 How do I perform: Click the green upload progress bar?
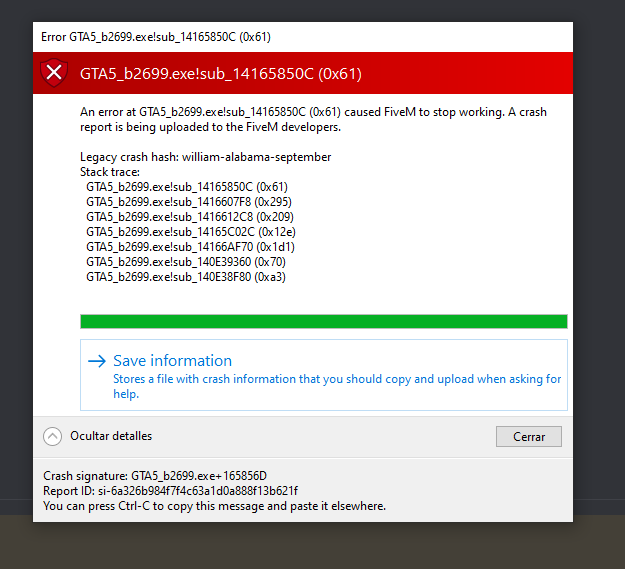[x=324, y=322]
